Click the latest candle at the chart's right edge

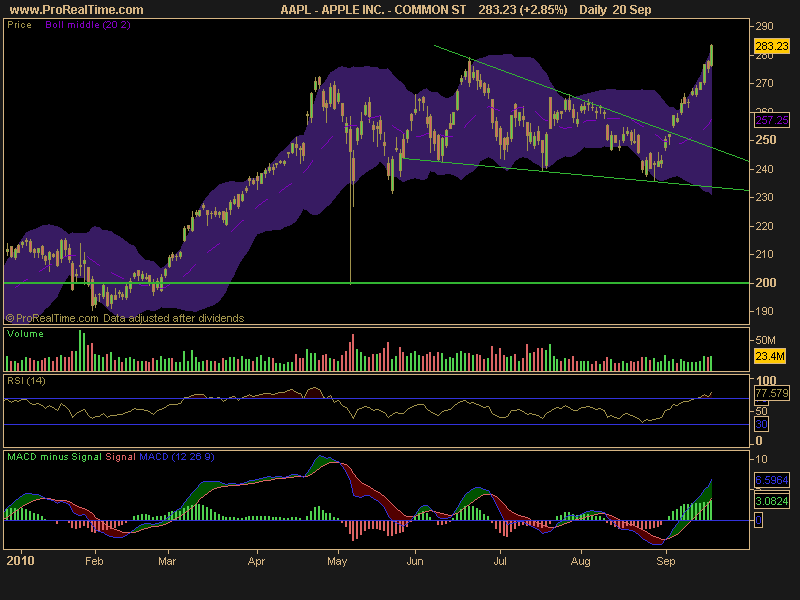(x=711, y=55)
